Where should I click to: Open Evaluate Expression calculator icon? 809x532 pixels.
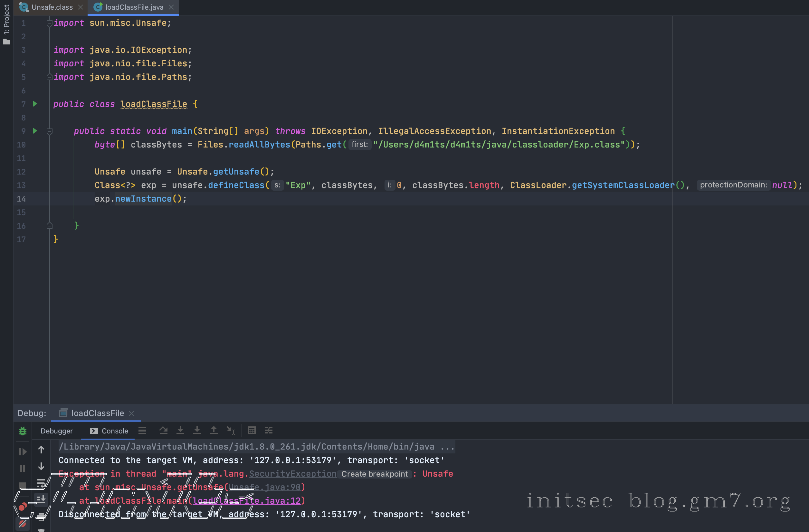click(x=252, y=430)
